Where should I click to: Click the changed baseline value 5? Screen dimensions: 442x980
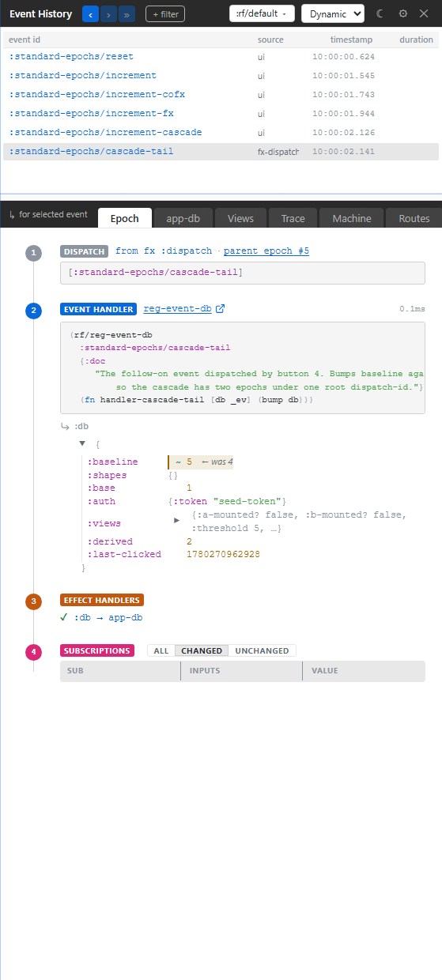coord(190,462)
